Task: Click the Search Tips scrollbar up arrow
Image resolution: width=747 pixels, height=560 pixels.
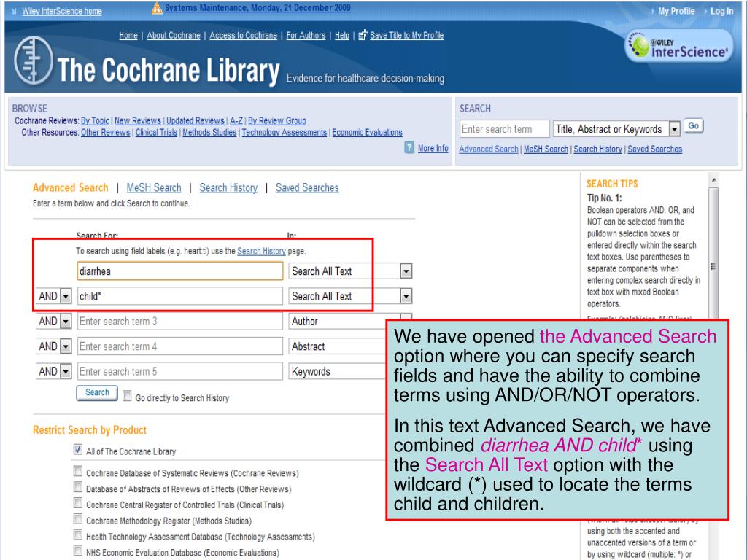Action: 713,180
